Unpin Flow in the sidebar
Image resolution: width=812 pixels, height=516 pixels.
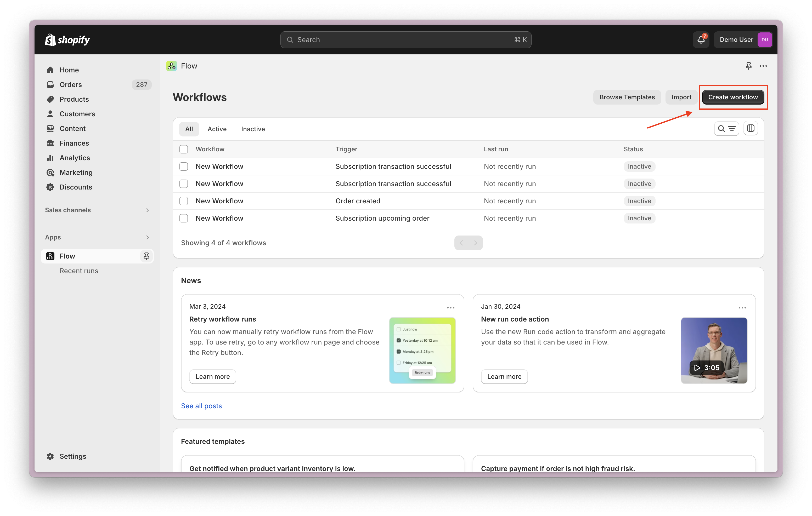[146, 256]
